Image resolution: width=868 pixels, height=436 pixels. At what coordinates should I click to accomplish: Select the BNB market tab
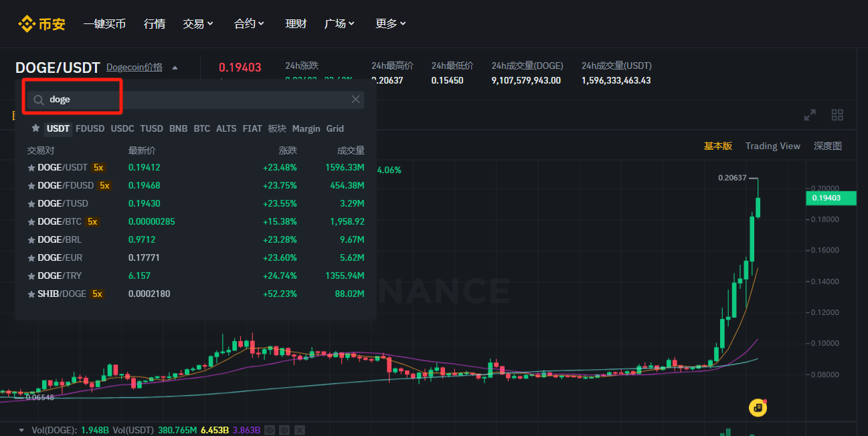point(179,128)
